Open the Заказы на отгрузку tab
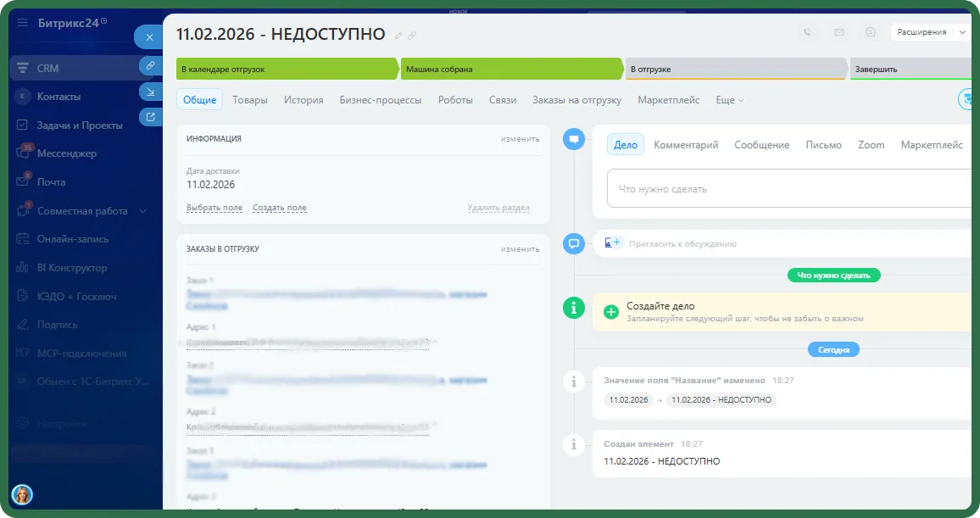This screenshot has height=518, width=980. 576,100
